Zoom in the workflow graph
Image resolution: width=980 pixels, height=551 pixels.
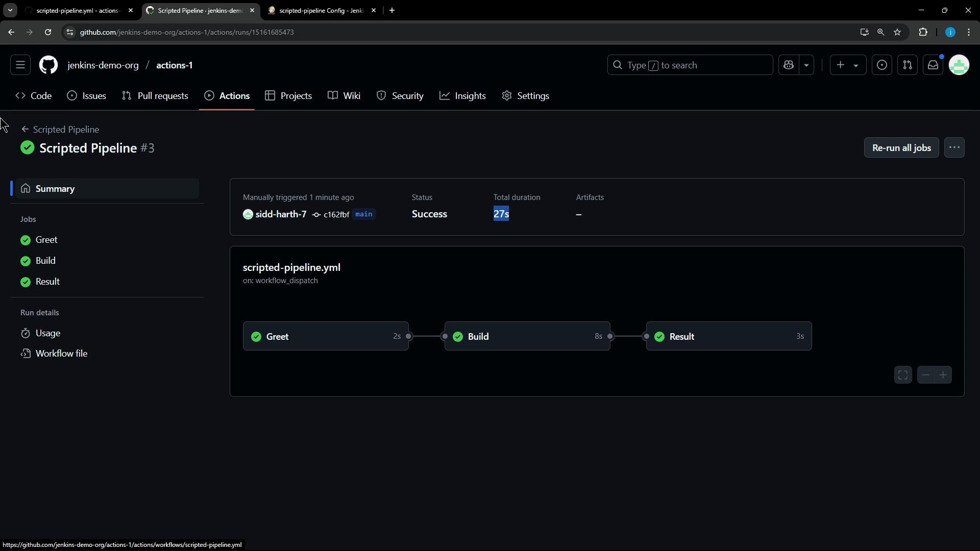coord(943,375)
